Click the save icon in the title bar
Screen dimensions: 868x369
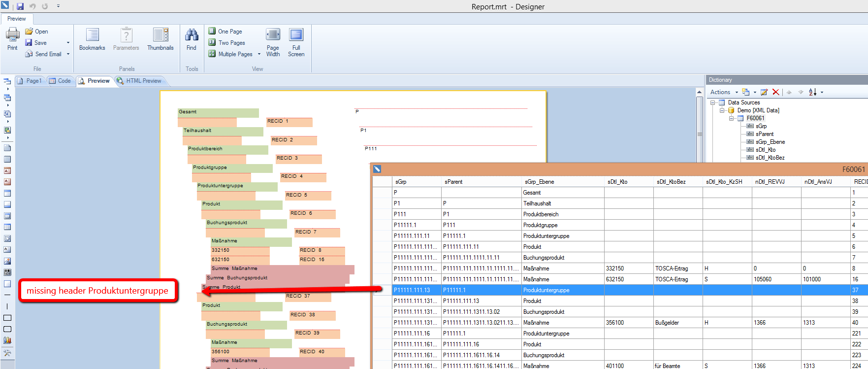(x=20, y=6)
